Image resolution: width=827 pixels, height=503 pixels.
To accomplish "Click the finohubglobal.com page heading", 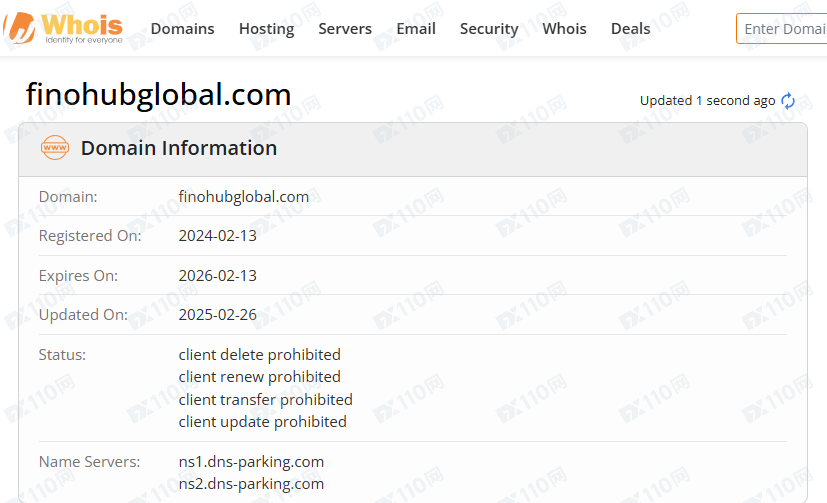I will tap(158, 95).
